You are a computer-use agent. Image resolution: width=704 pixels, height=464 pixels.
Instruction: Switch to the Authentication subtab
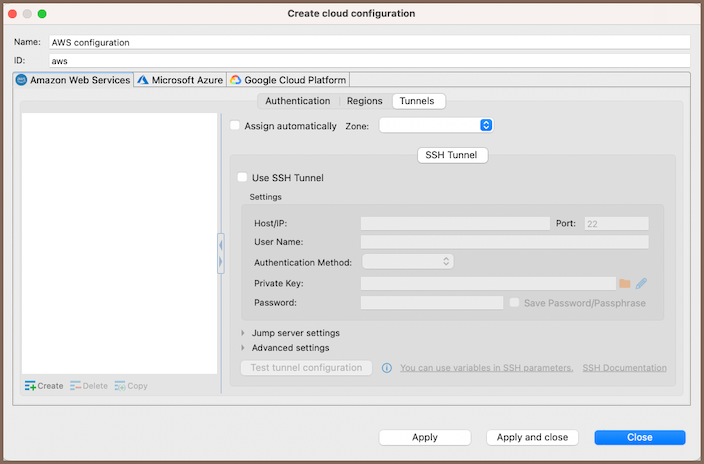297,101
